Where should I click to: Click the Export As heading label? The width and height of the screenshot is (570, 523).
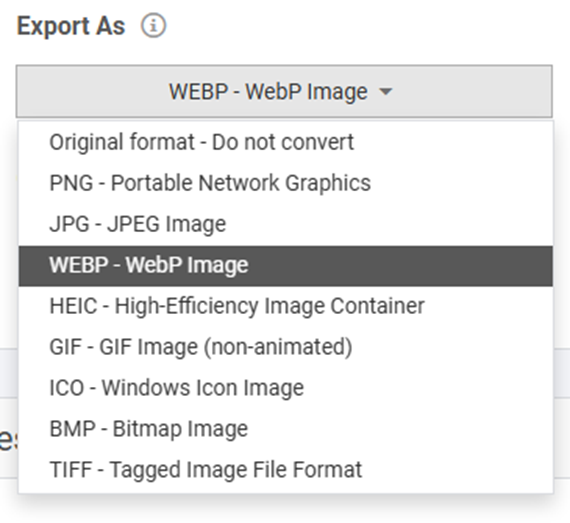tap(71, 27)
